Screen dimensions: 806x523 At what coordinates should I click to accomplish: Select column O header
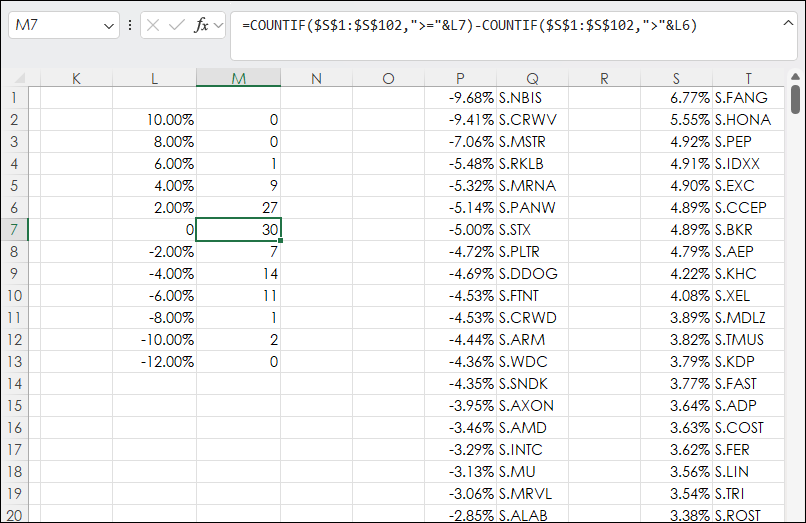[x=389, y=78]
